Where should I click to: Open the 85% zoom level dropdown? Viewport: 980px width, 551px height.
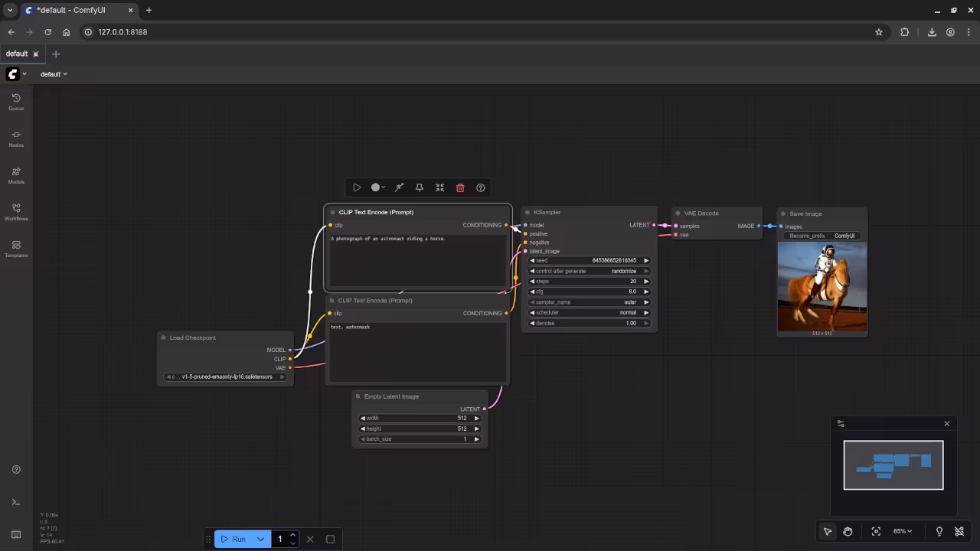[903, 531]
